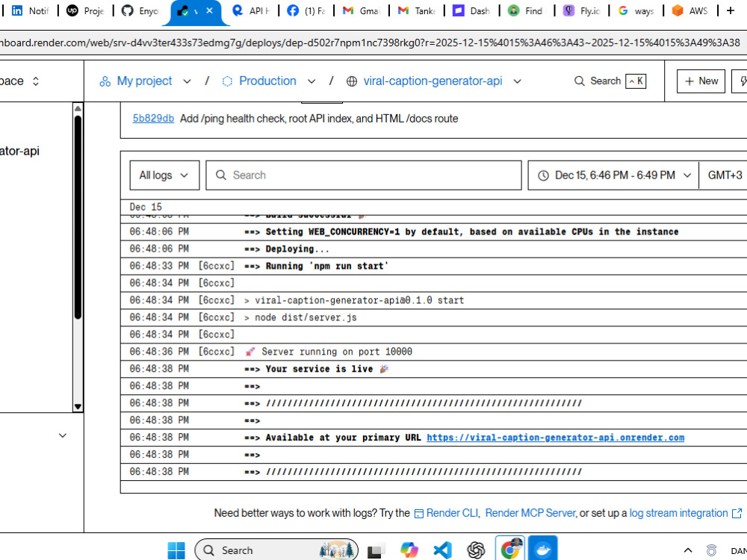Launch Copilot from the taskbar
The image size is (747, 560).
tap(409, 550)
